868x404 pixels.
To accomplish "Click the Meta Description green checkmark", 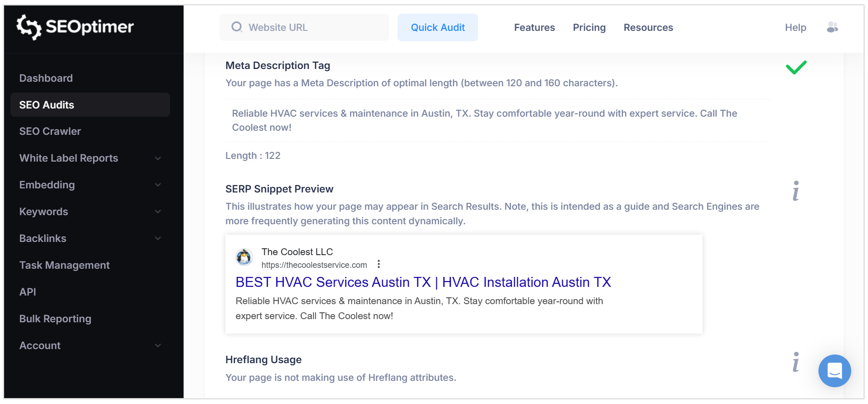I will click(x=796, y=67).
